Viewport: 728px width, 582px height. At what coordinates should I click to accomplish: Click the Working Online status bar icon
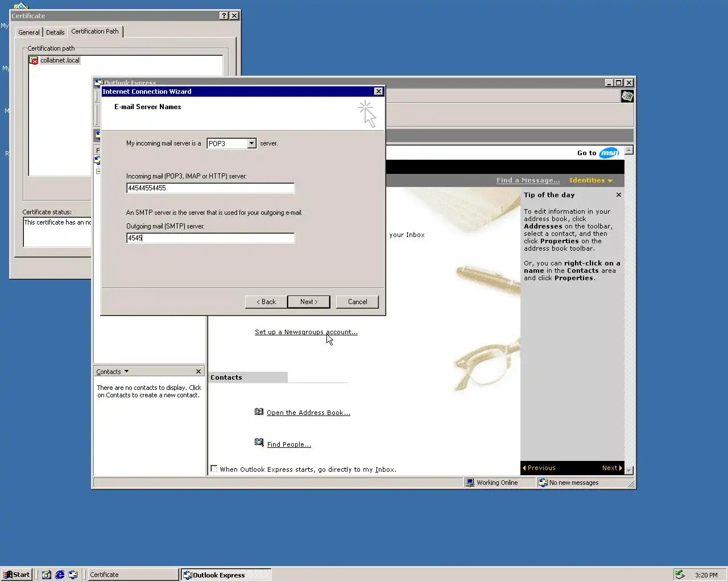470,483
